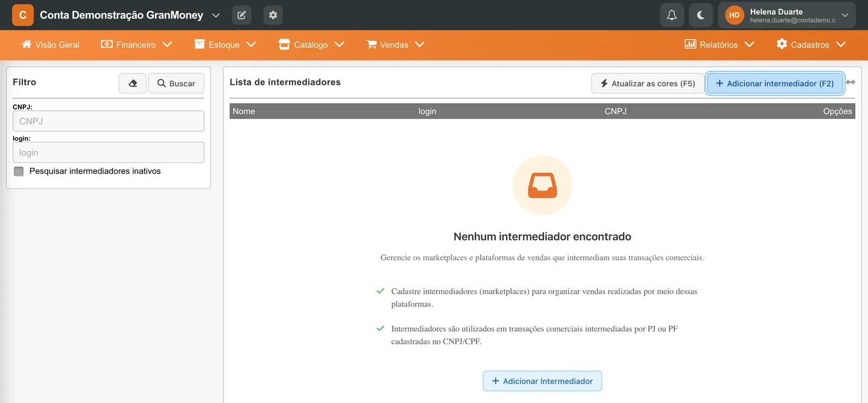Open the Financeiro menu
868x403 pixels.
pyautogui.click(x=136, y=45)
